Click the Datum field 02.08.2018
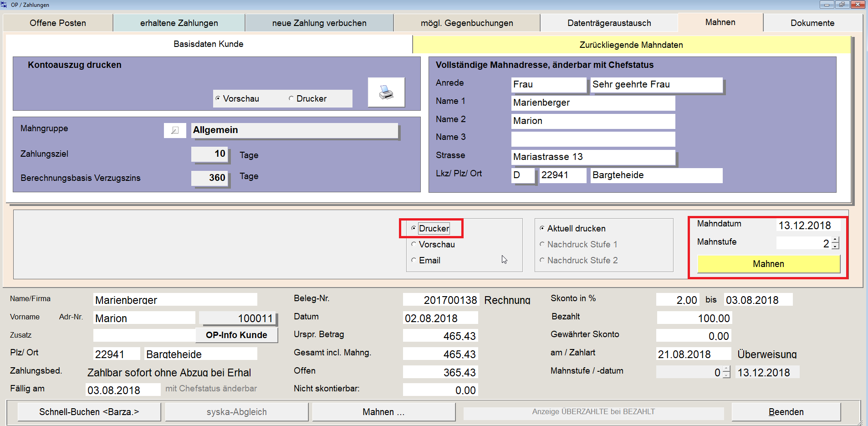Screen dimensions: 868x426 point(440,318)
